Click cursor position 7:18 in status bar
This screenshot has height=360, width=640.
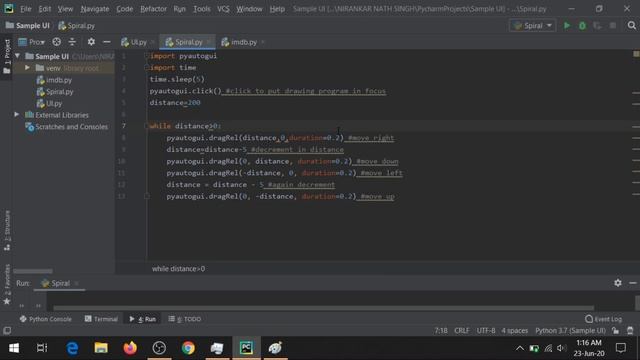tap(441, 331)
